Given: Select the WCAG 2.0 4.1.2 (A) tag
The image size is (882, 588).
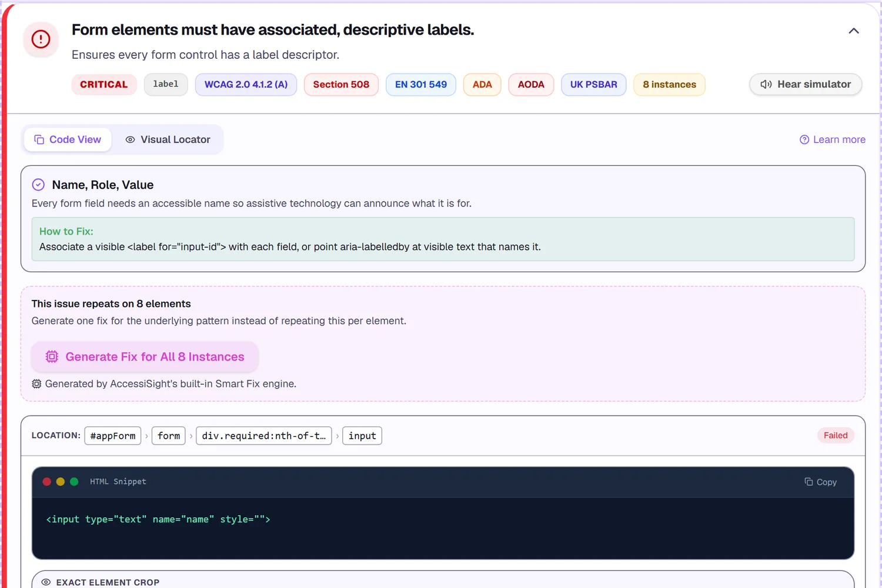Looking at the screenshot, I should (x=246, y=84).
